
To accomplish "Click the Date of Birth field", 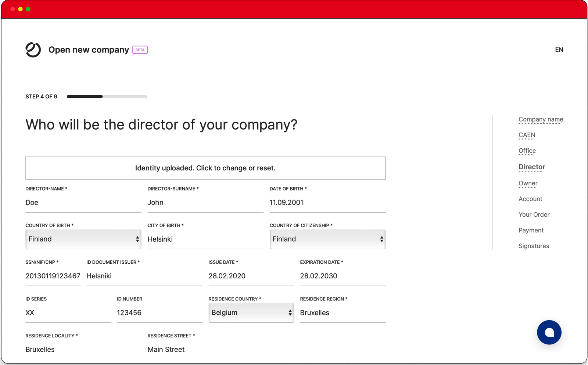I will coord(327,203).
